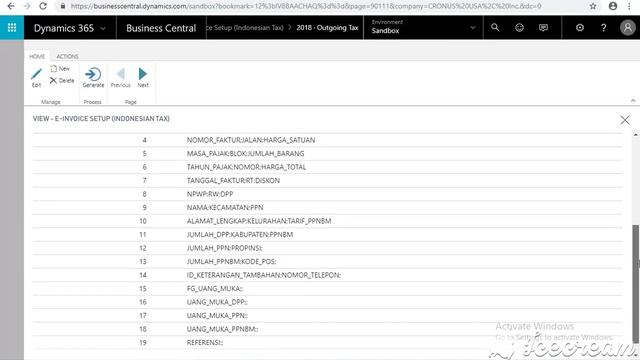This screenshot has width=640, height=360.
Task: Click line number 10 cell
Action: (x=143, y=221)
